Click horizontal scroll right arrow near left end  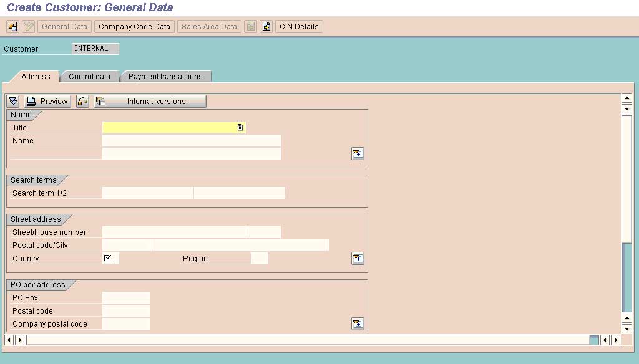point(19,340)
